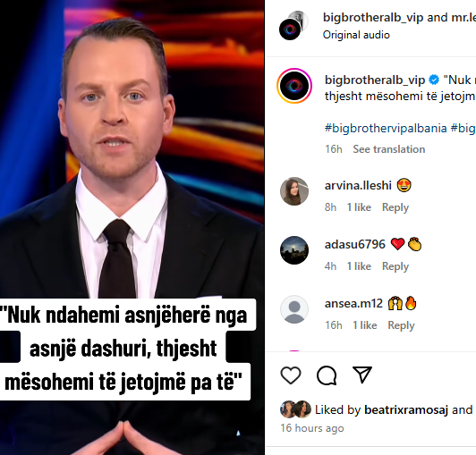Image resolution: width=476 pixels, height=455 pixels.
Task: Open beatrixramosaj profile from likes
Action: (x=406, y=409)
